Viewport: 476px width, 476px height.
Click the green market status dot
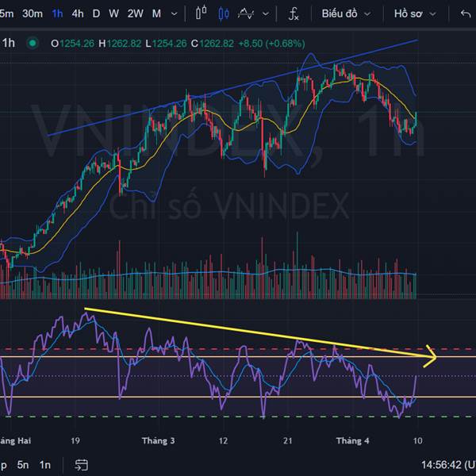pos(33,43)
